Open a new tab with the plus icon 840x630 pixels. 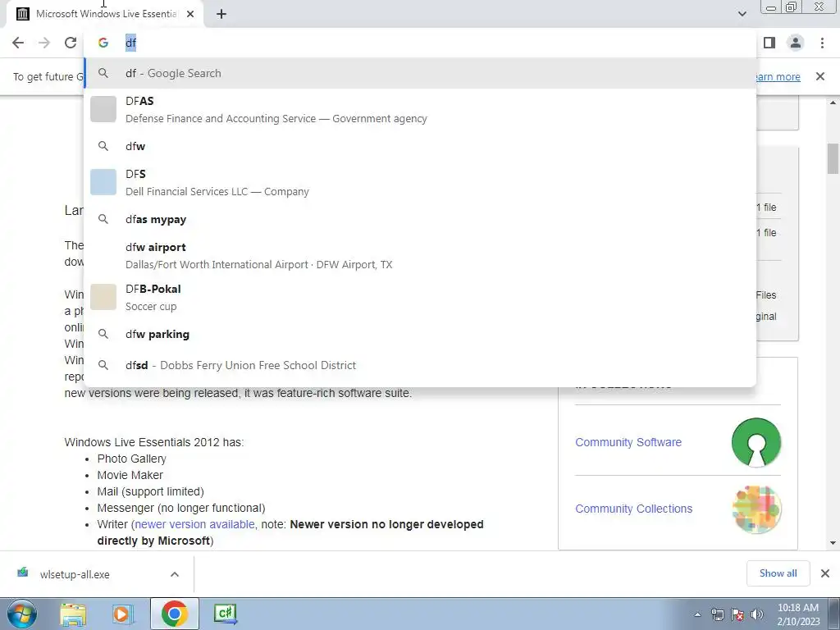221,14
